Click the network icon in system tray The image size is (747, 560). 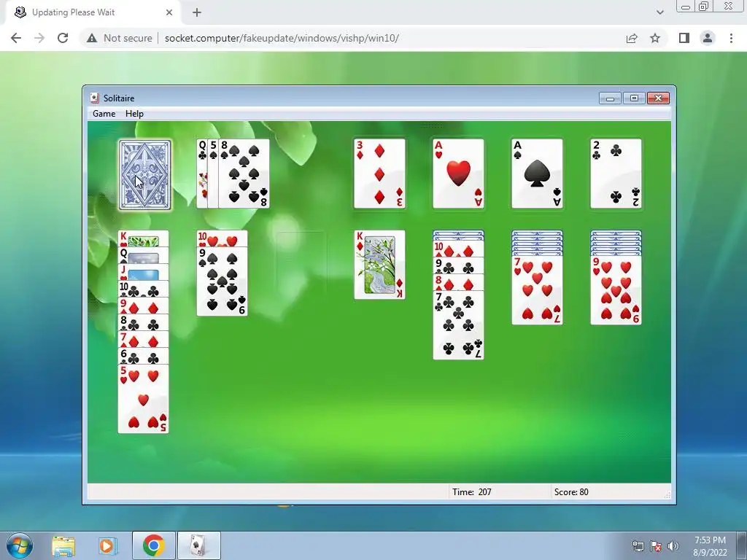(638, 546)
